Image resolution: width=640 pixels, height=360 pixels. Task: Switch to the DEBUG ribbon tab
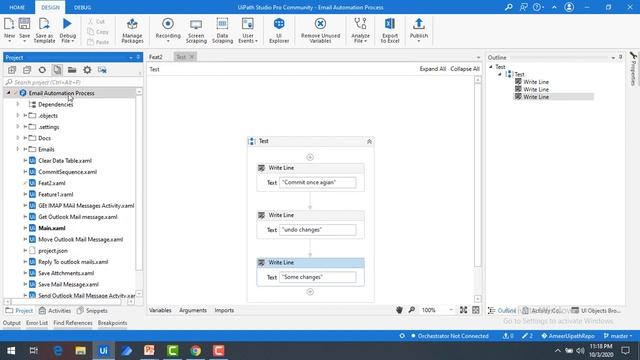pos(82,7)
